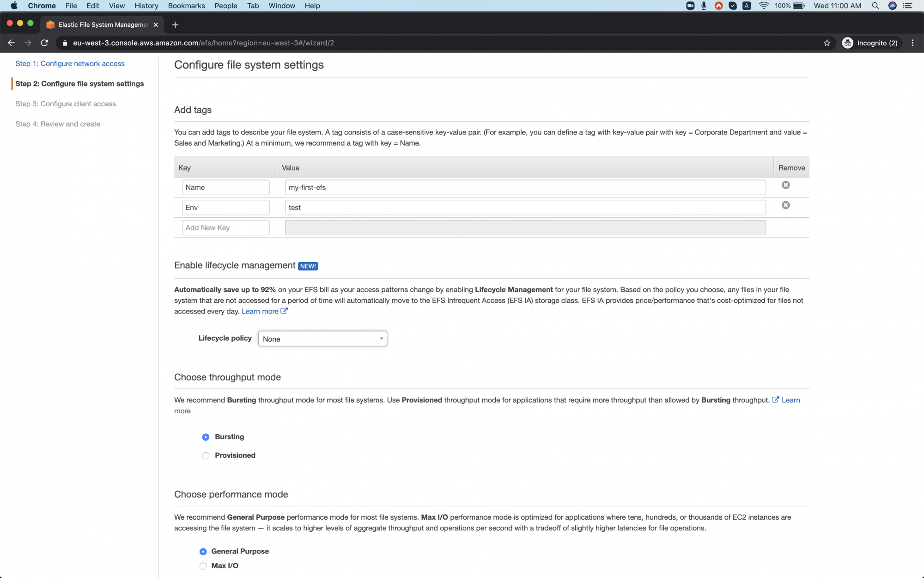Open a new browser tab
This screenshot has width=924, height=578.
tap(175, 25)
